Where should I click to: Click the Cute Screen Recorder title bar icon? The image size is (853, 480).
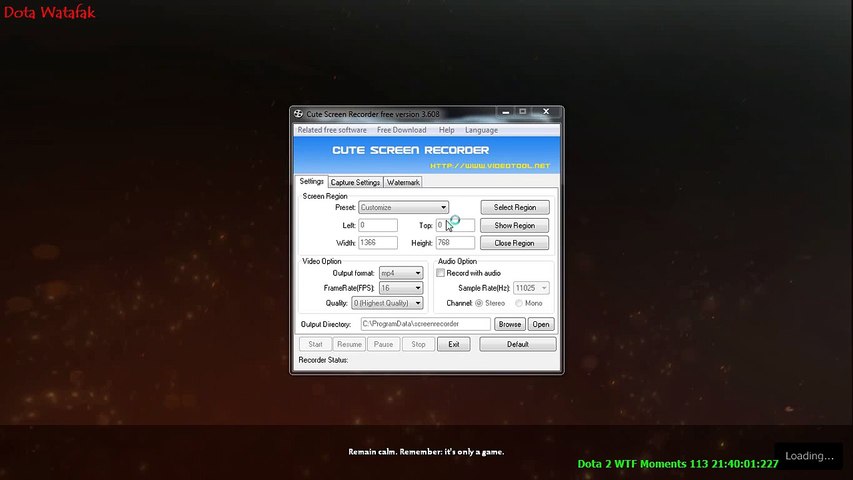298,114
